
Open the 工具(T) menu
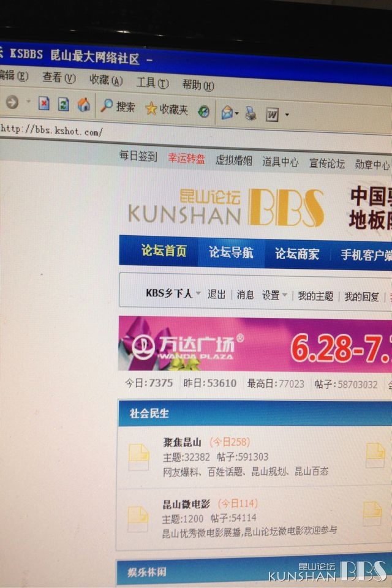point(153,83)
